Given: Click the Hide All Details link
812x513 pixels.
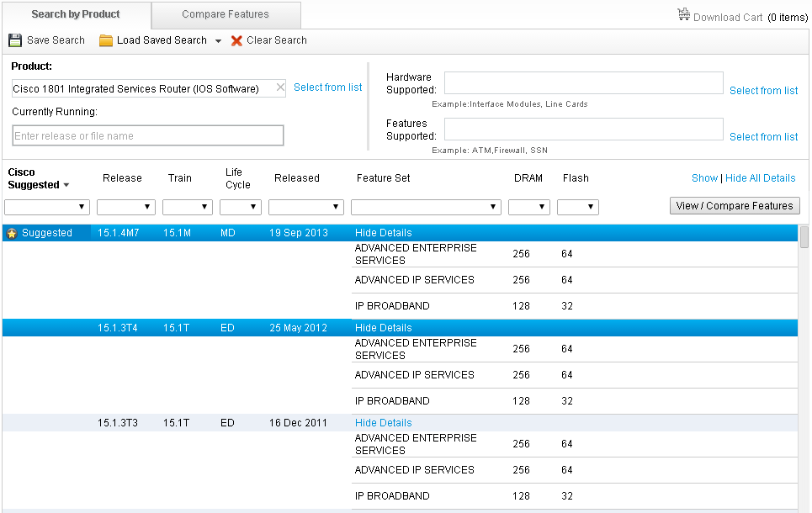Looking at the screenshot, I should click(x=760, y=178).
